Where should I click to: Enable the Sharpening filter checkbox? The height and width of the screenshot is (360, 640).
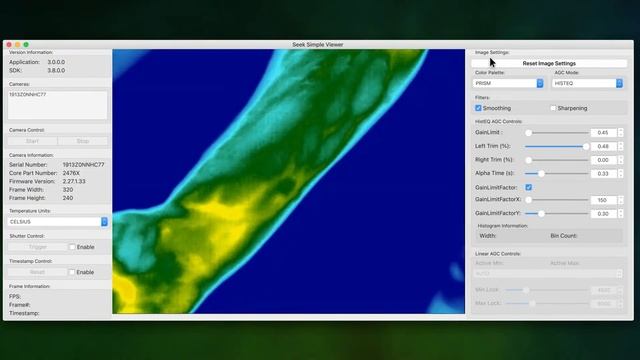tap(553, 108)
